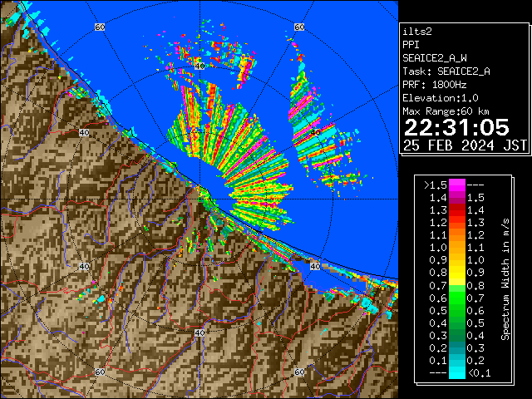Image resolution: width=532 pixels, height=399 pixels.
Task: Pick the bright cyan <0.1 legend swatch
Action: tap(457, 372)
